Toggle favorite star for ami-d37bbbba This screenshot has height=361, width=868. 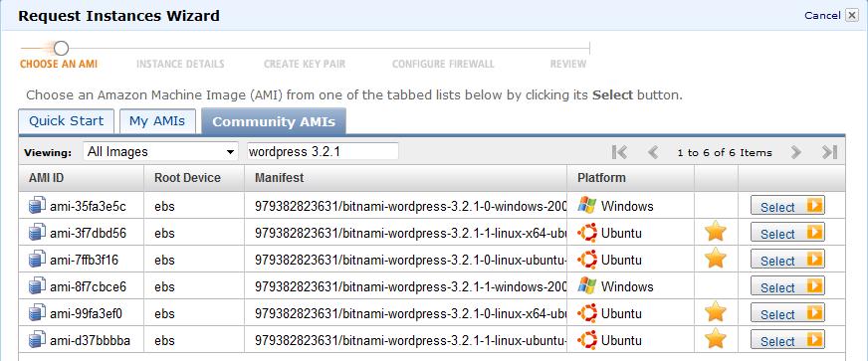[x=716, y=339]
